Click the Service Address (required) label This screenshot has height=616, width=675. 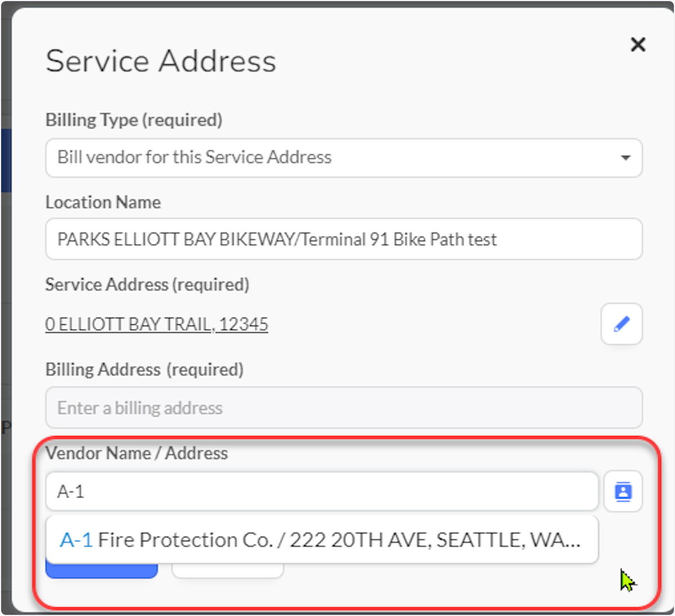147,285
